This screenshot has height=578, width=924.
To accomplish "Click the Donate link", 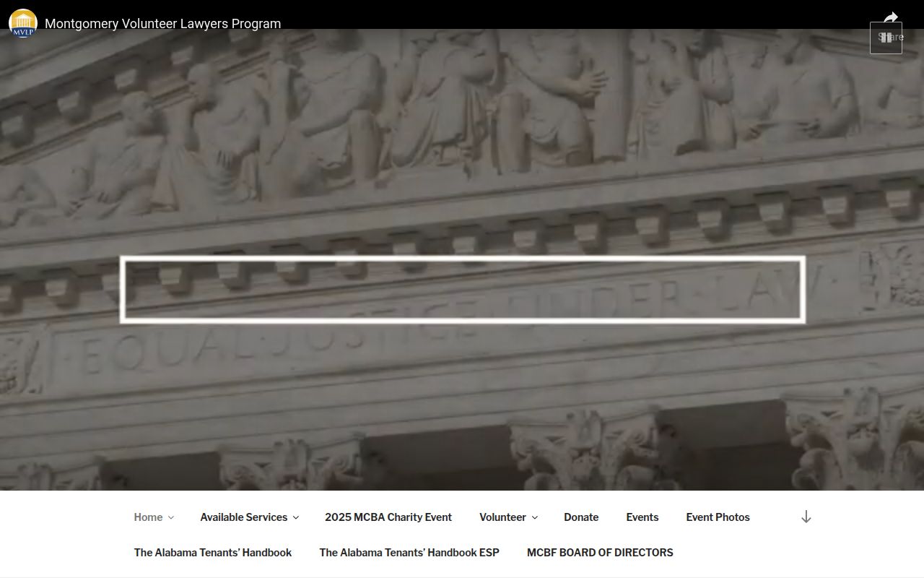I will 581,517.
